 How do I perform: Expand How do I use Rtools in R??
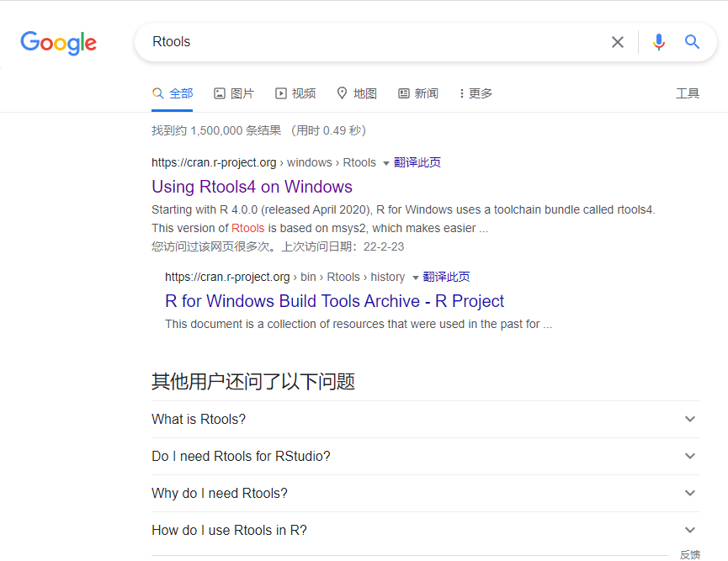point(425,530)
